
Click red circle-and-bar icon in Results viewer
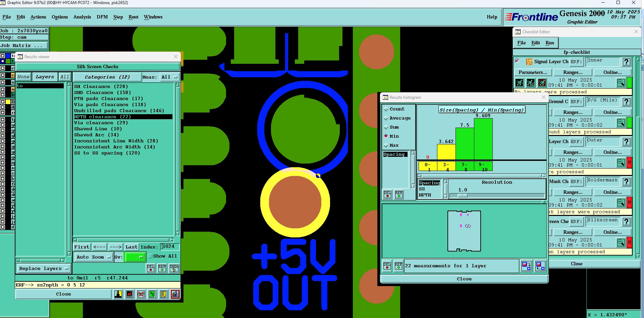(x=129, y=294)
